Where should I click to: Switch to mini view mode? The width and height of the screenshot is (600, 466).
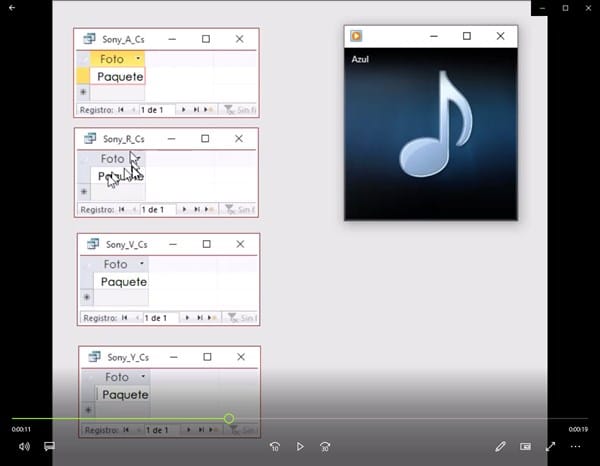(x=525, y=446)
